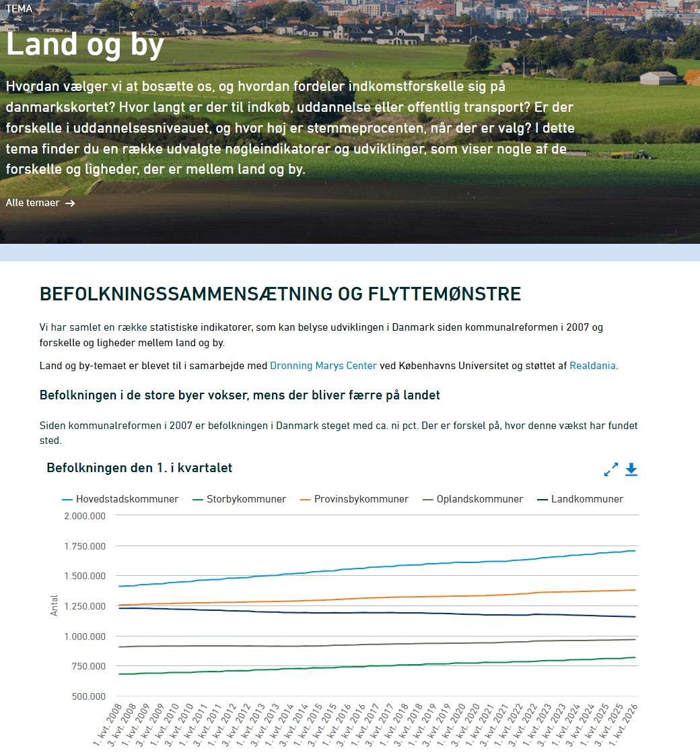Viewport: 700px width, 755px height.
Task: Click the 1.250.000 y-axis label
Action: tap(85, 607)
